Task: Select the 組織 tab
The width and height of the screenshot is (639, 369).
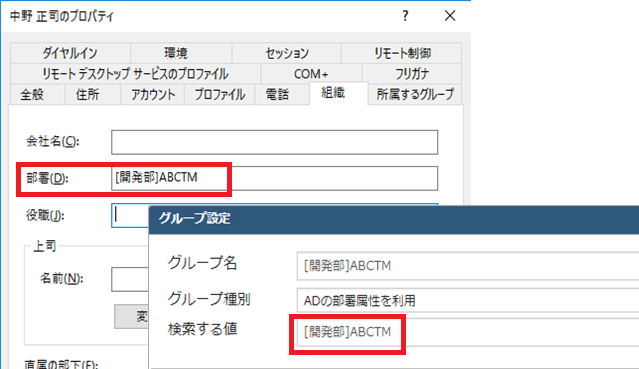Action: [x=339, y=93]
